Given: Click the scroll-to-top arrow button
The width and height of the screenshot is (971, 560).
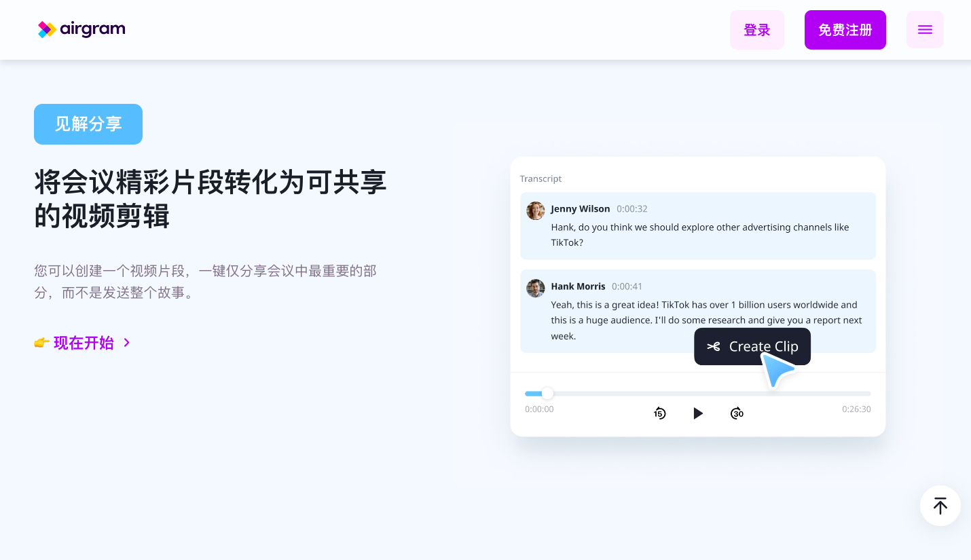Looking at the screenshot, I should point(940,506).
